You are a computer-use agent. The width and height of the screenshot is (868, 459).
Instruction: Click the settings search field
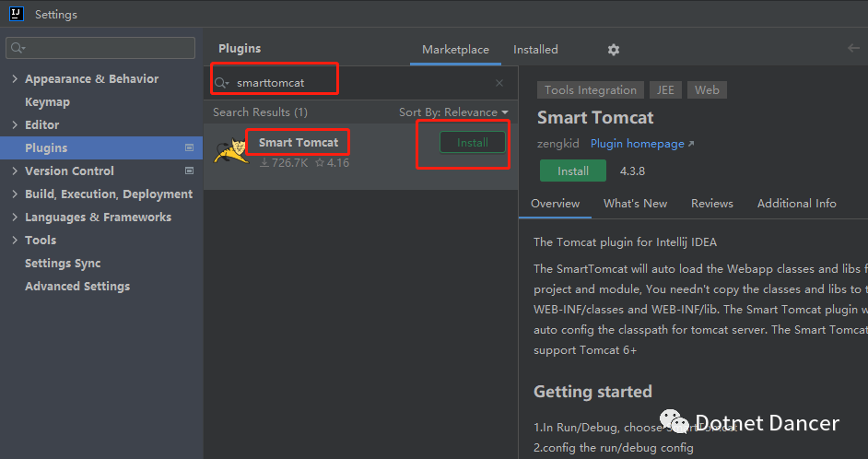click(100, 48)
